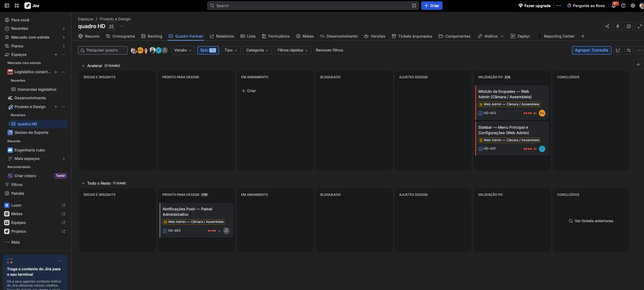Open the Filtros rápidos dropdown
This screenshot has height=290, width=644.
pos(292,50)
